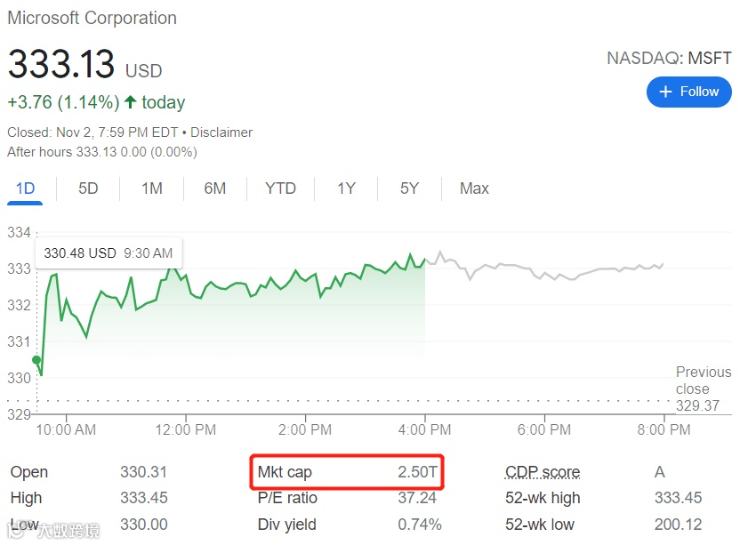Click the 2.50T market cap value
The image size is (756, 545).
click(417, 472)
